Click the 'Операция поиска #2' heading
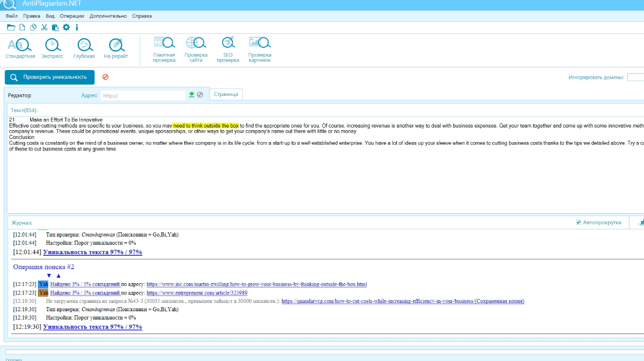Viewport: 644px width, 361px height. point(44,267)
